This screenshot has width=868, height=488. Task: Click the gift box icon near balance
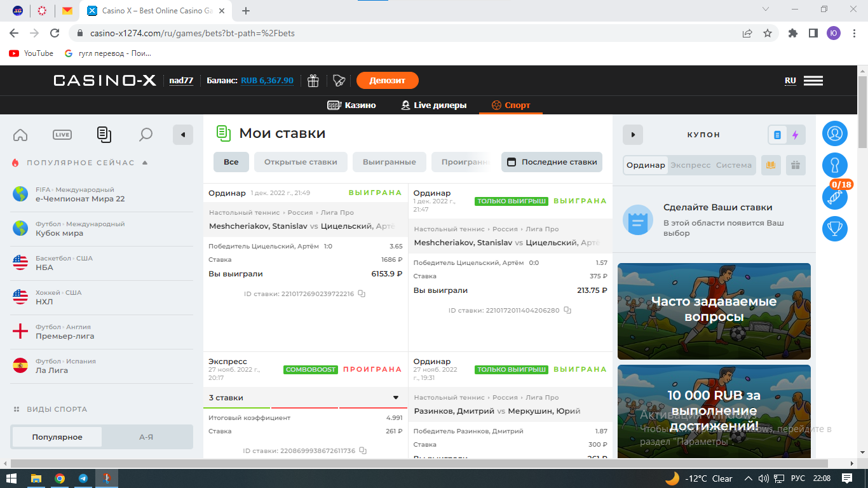click(x=313, y=81)
